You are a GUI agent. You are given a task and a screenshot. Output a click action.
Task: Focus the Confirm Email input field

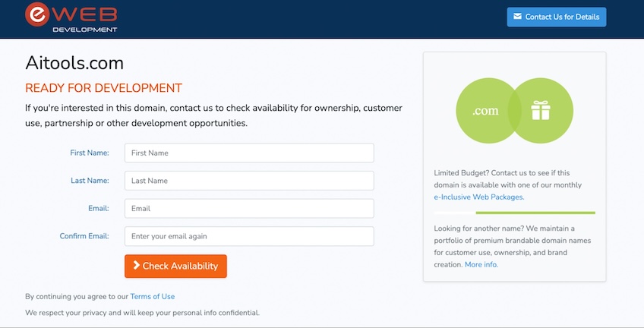(x=249, y=236)
